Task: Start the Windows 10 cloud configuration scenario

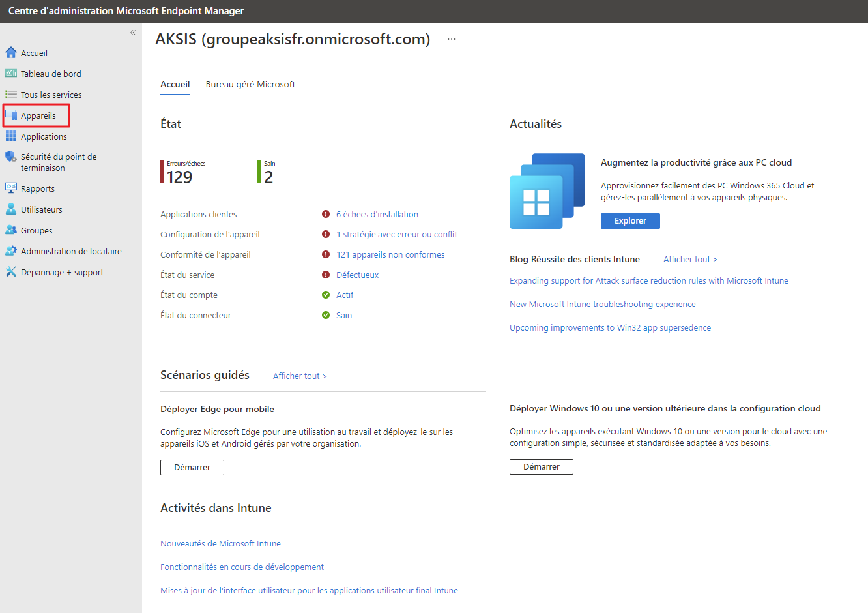Action: point(542,467)
